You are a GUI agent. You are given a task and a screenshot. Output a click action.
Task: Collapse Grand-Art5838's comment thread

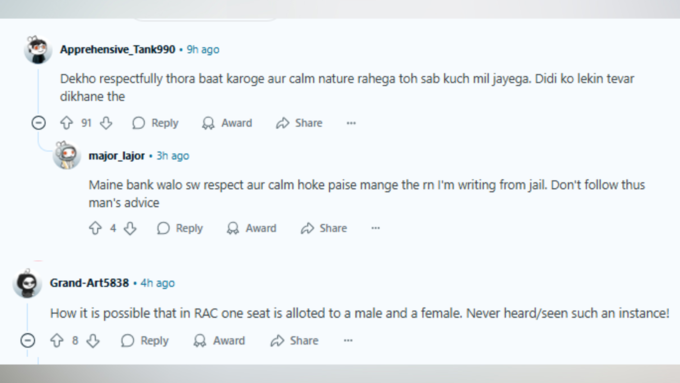pyautogui.click(x=28, y=340)
